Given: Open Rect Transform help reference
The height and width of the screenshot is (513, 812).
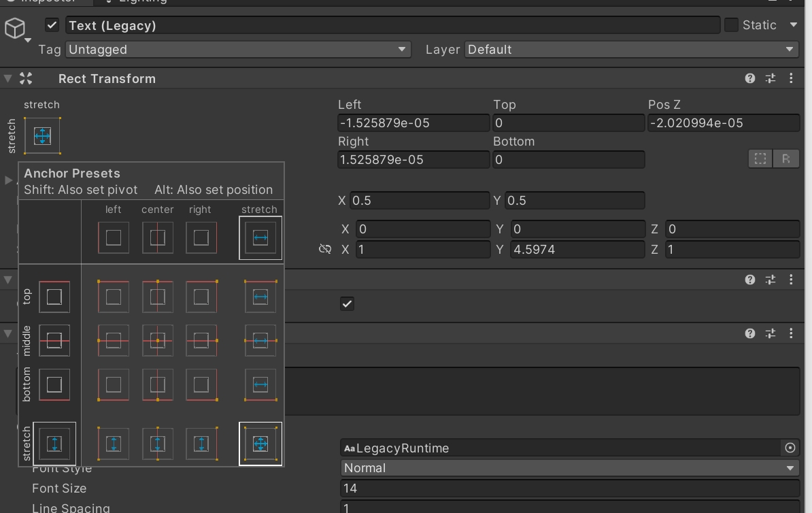Looking at the screenshot, I should [750, 78].
